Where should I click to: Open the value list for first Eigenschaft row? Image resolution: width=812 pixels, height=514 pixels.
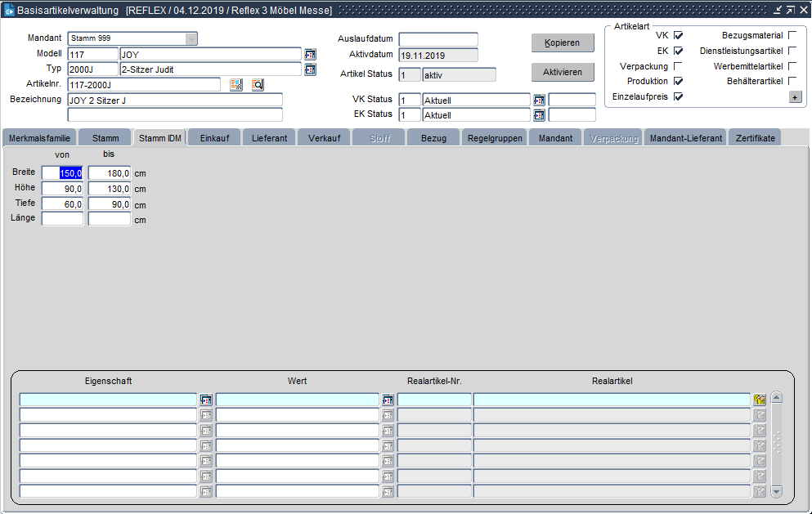206,400
